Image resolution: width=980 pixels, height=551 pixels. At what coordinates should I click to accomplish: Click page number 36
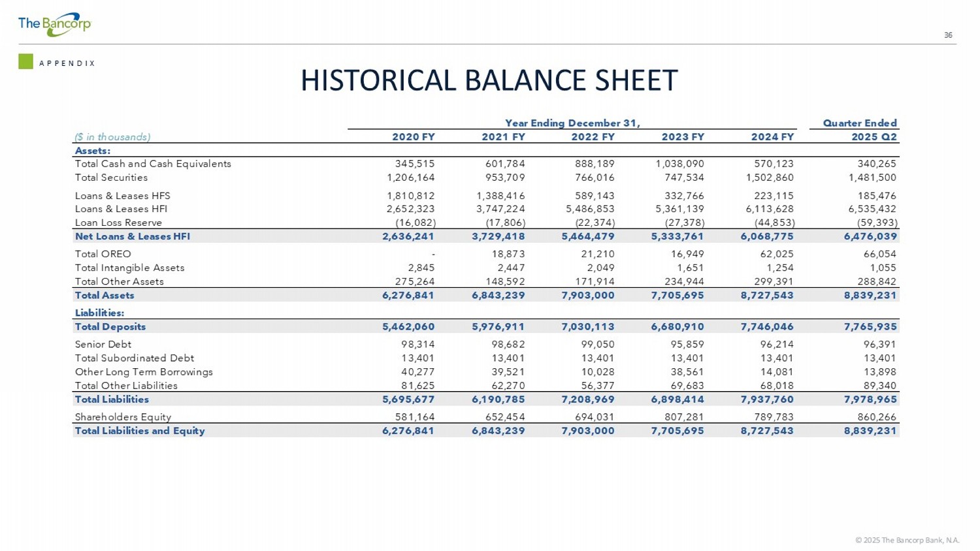coord(948,35)
